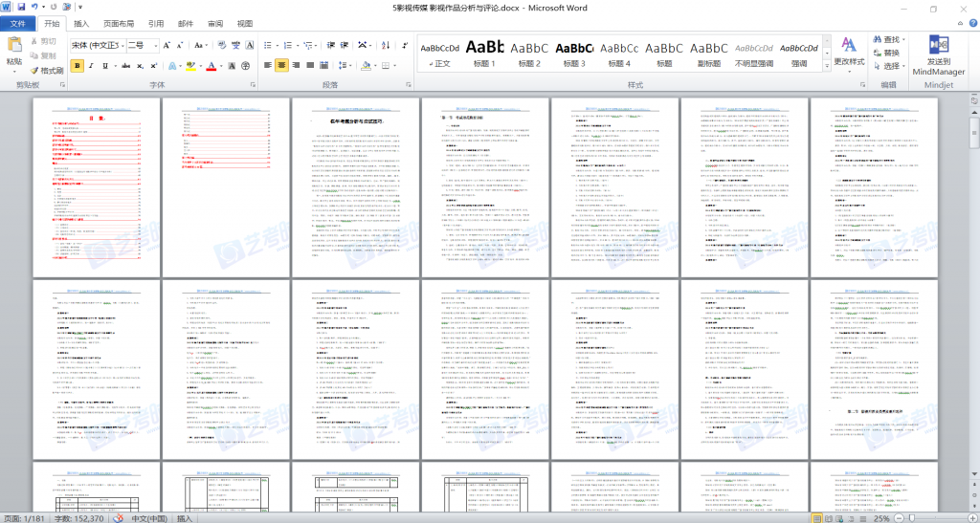Send document to MindManager
The height and width of the screenshot is (523, 980).
(x=938, y=55)
